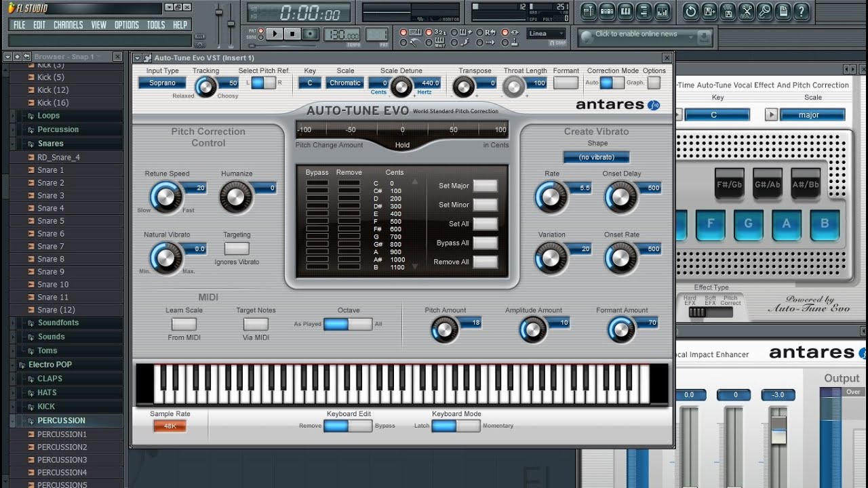Image resolution: width=868 pixels, height=488 pixels.
Task: Open the project info page icon
Action: click(783, 11)
